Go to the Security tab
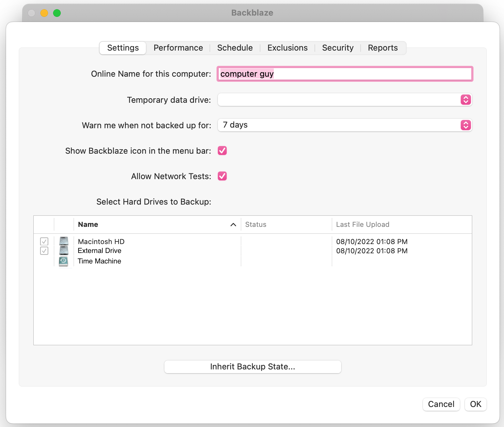 [x=338, y=48]
